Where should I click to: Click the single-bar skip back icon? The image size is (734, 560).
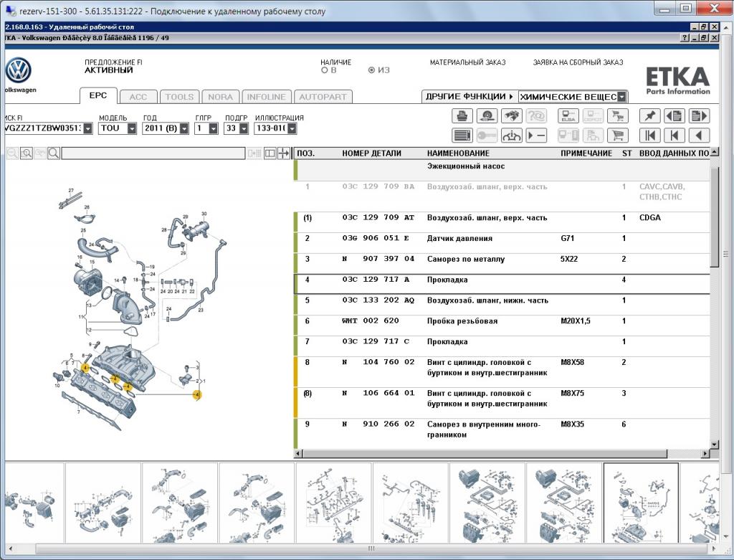675,136
